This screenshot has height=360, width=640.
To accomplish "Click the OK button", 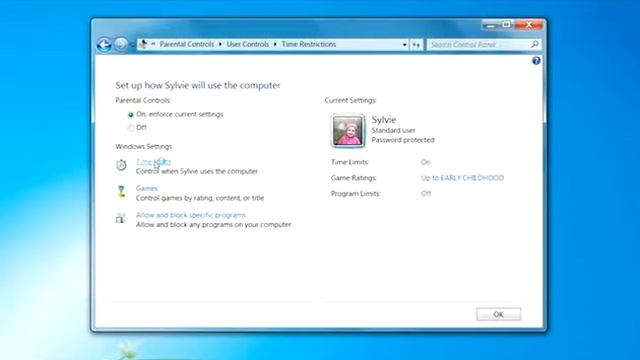I will (x=498, y=314).
